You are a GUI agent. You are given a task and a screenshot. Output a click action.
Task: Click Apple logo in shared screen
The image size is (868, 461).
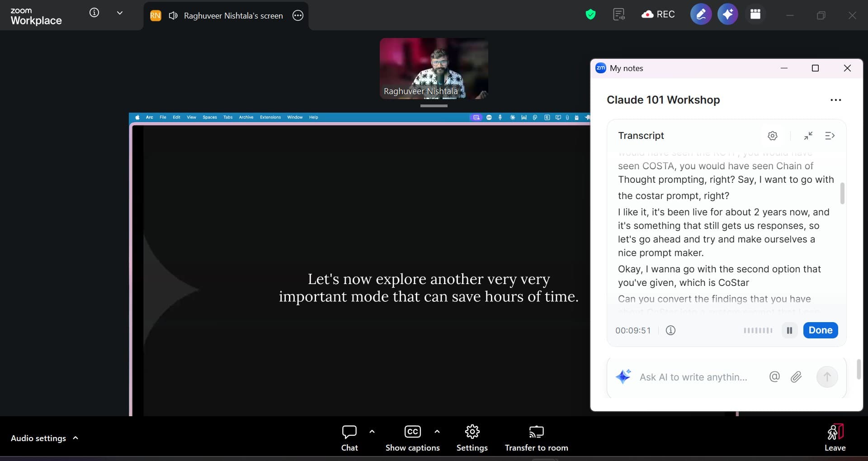click(x=137, y=117)
